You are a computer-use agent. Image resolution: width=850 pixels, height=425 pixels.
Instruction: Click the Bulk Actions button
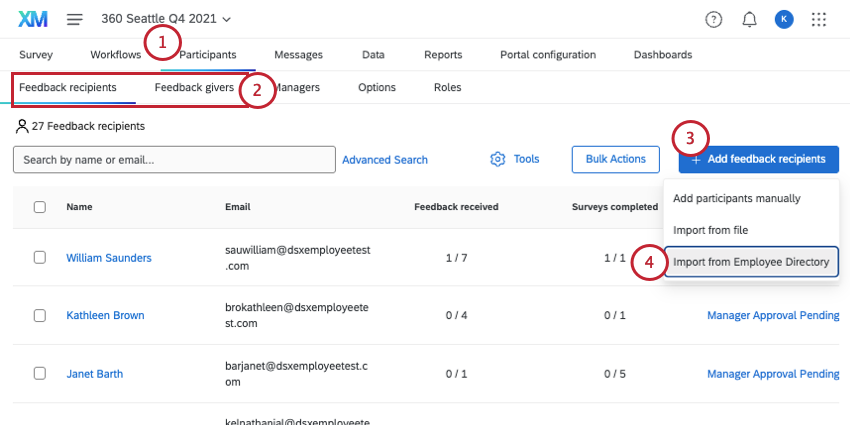[616, 159]
